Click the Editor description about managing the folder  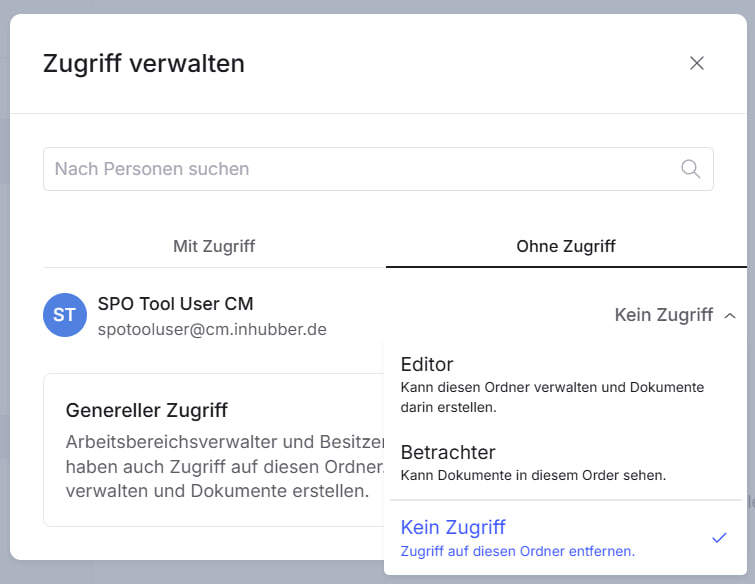pyautogui.click(x=552, y=397)
